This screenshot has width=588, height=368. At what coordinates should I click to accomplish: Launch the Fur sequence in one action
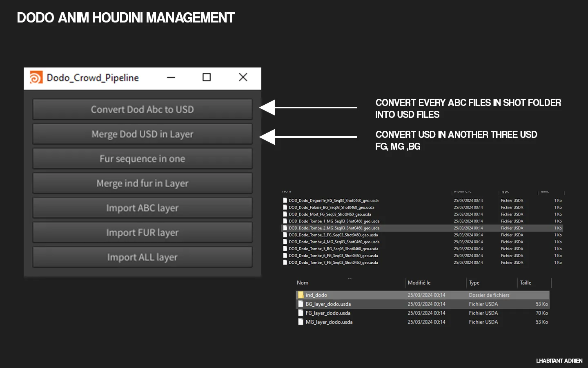[143, 159]
